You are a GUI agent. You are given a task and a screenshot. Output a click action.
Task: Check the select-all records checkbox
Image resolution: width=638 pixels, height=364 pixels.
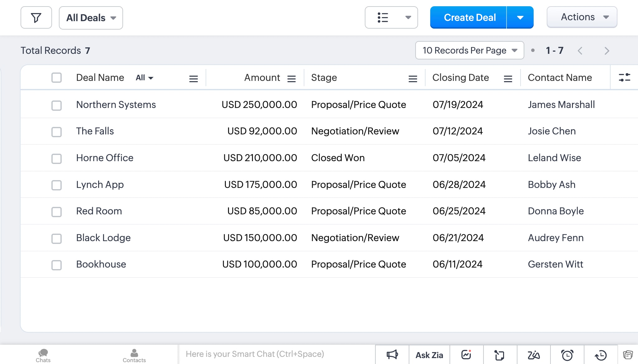tap(56, 78)
